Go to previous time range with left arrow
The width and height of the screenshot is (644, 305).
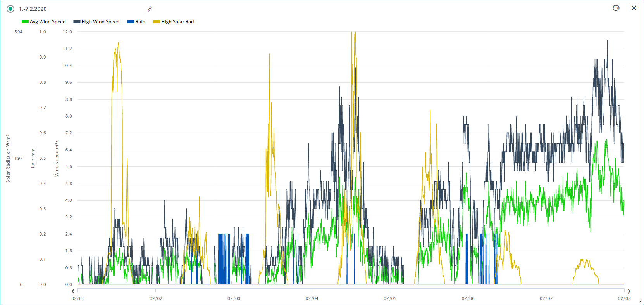point(73,291)
